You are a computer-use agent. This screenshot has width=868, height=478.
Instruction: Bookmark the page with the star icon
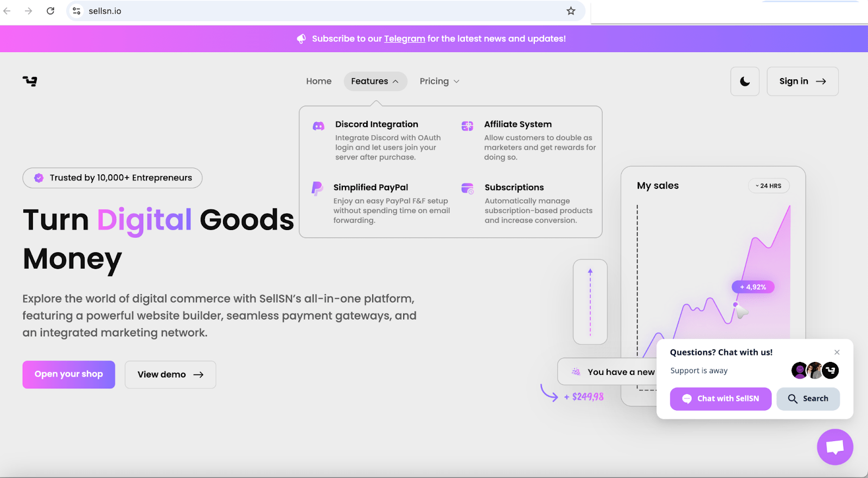(571, 11)
